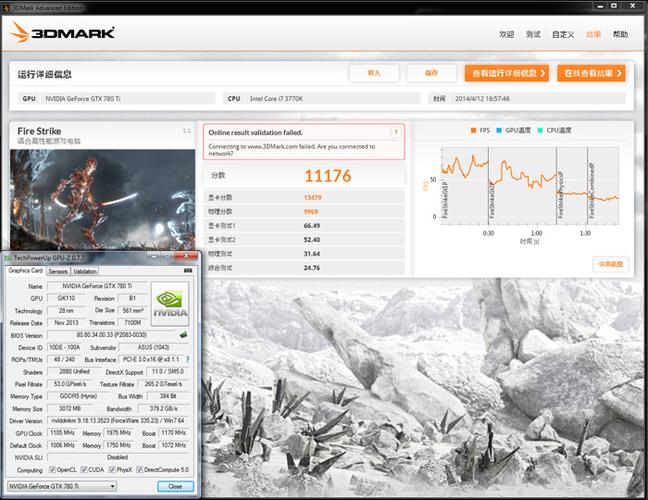Click the CPU field showing Intel Core i7 3770K

(x=333, y=99)
